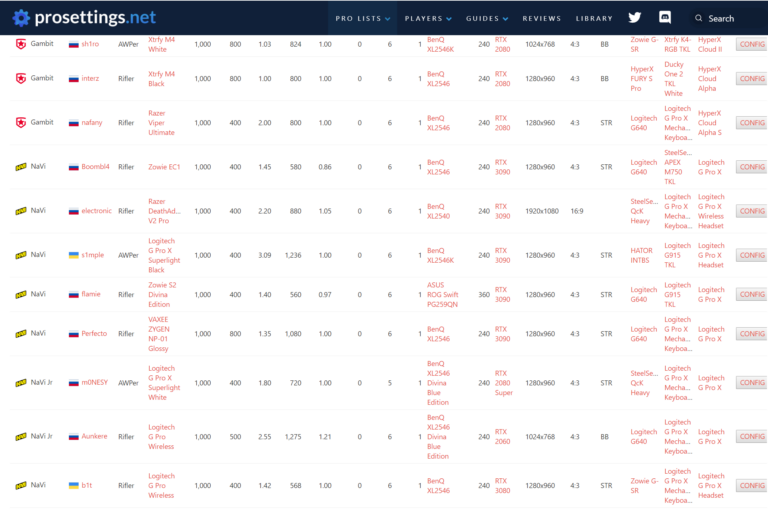This screenshot has width=768, height=511.
Task: Open the Reviews menu item
Action: pos(541,18)
